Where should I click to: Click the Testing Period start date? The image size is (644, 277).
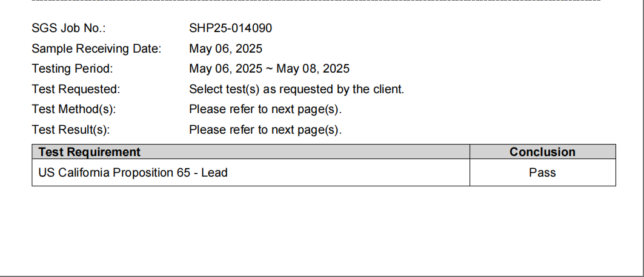point(225,69)
